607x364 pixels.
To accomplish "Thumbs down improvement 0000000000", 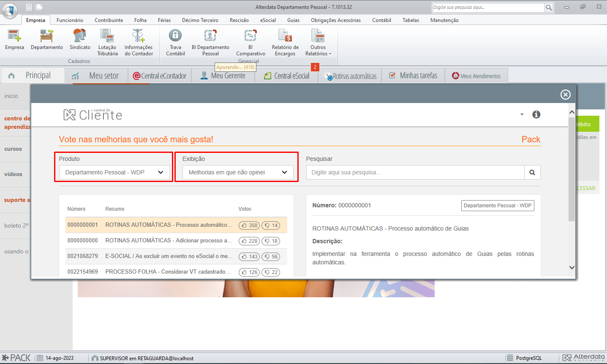I will (x=271, y=241).
